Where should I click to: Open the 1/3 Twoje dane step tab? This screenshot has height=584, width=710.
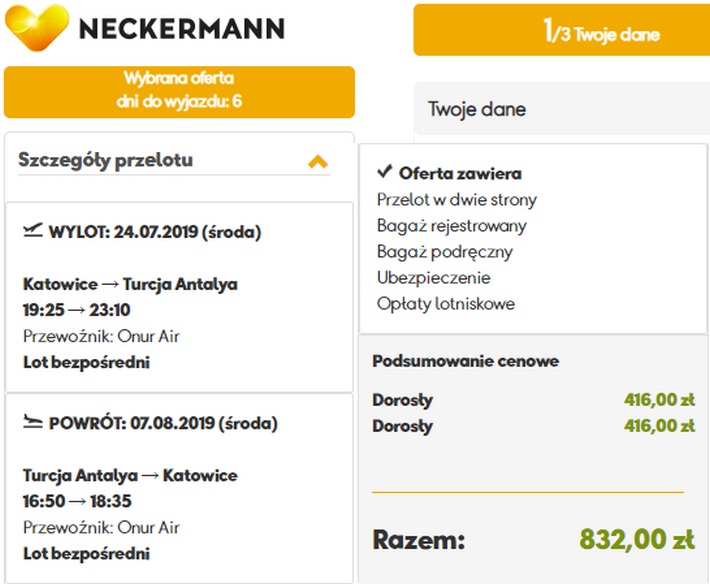561,31
